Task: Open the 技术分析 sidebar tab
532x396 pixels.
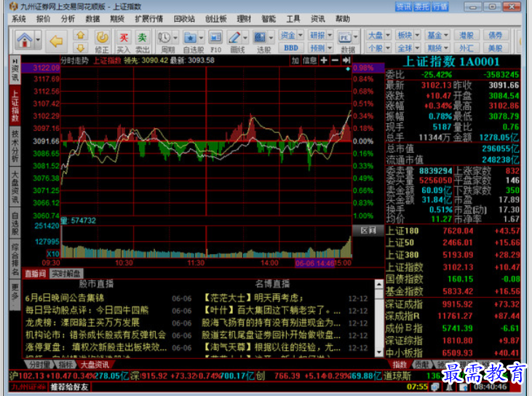Action: pos(15,146)
